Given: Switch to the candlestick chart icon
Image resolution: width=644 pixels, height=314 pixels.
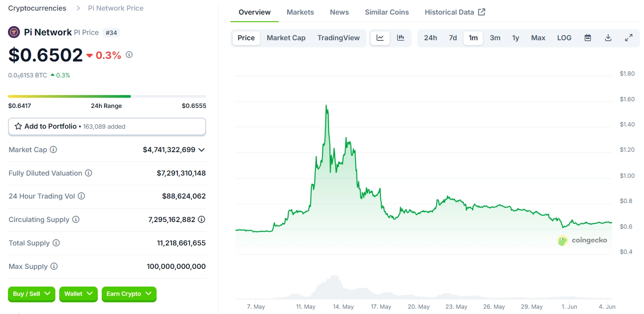Looking at the screenshot, I should click(401, 38).
